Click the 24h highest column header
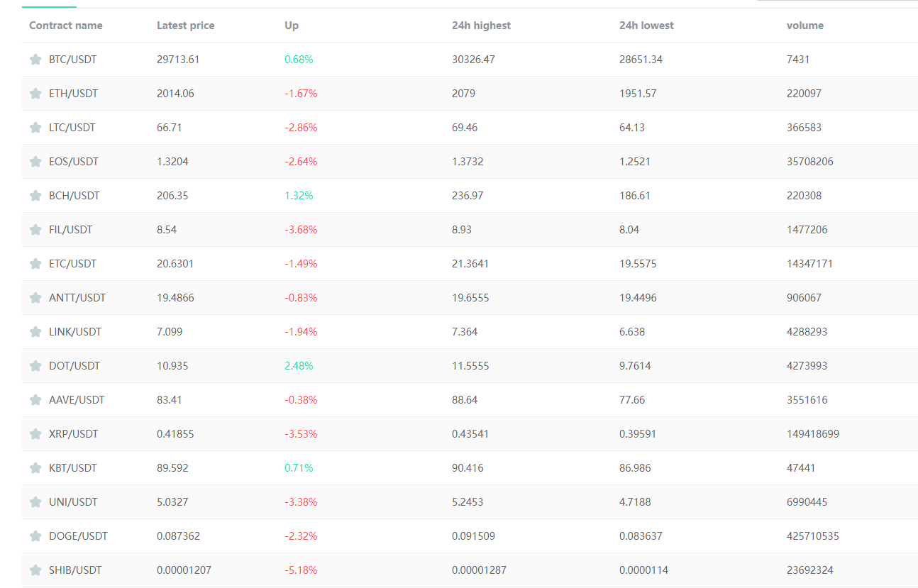 [481, 26]
